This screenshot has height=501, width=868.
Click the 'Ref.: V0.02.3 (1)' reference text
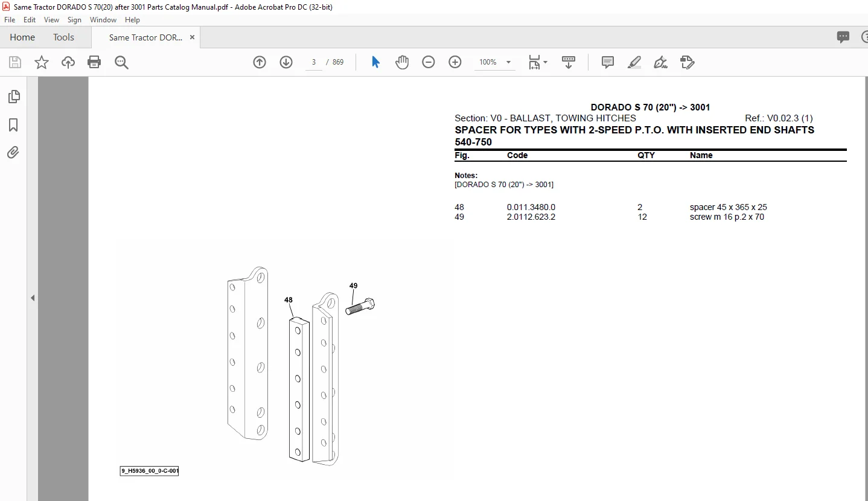click(779, 118)
